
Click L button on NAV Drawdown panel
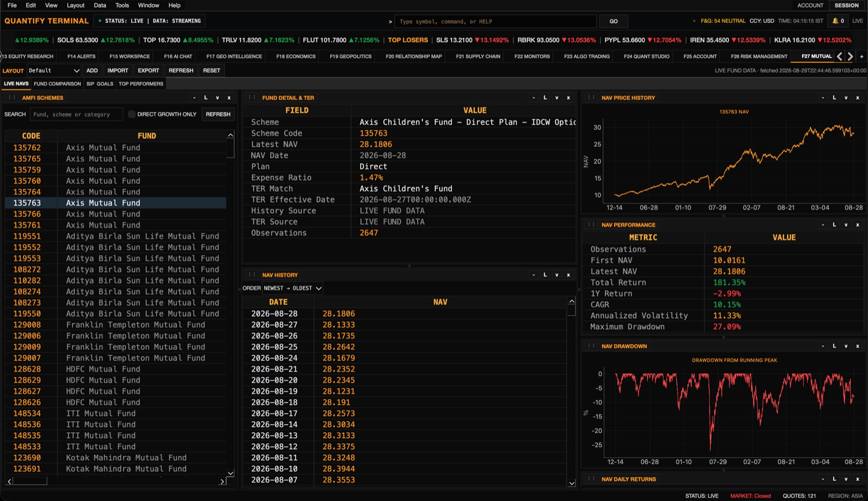click(x=834, y=346)
